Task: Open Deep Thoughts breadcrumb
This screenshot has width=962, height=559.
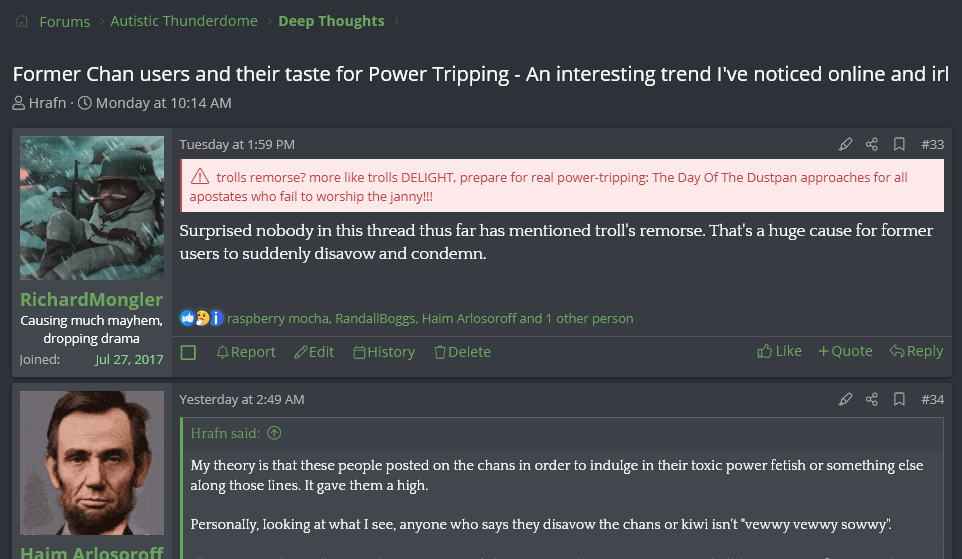Action: pos(331,21)
